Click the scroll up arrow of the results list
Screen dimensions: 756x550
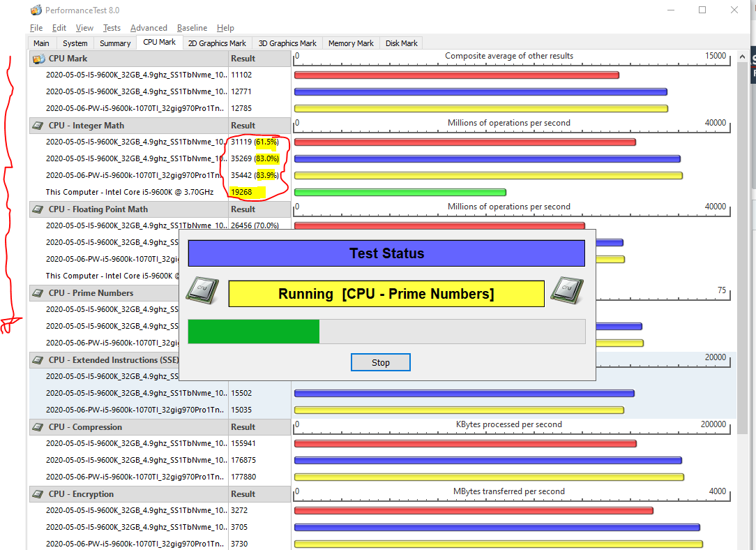click(742, 57)
